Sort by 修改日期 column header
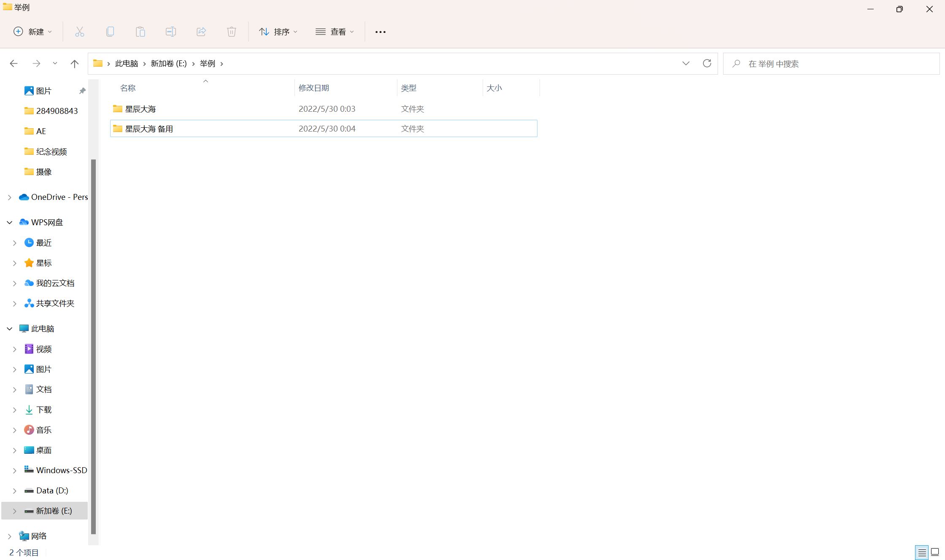945x560 pixels. (313, 88)
